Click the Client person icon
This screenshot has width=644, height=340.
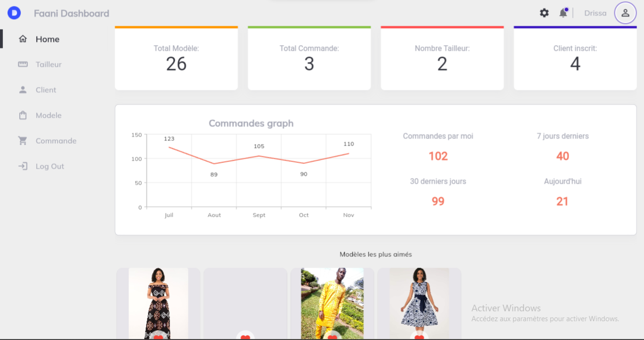click(x=23, y=90)
